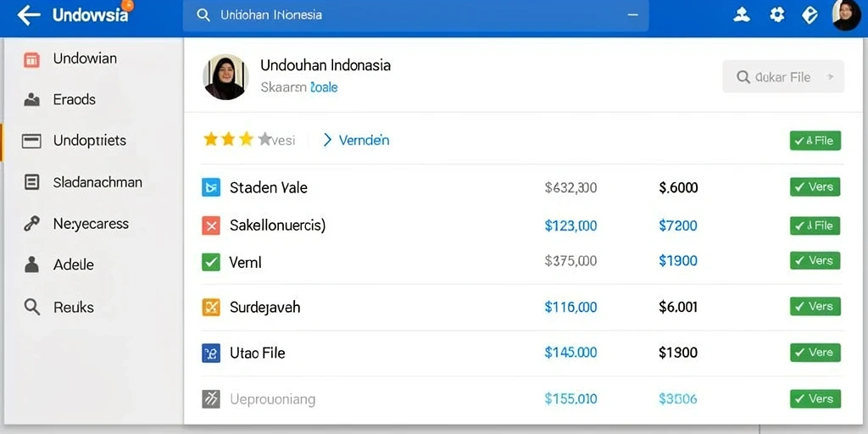Viewport: 868px width, 434px height.
Task: Toggle the Vers check button for Surdejaveh
Action: coord(815,307)
